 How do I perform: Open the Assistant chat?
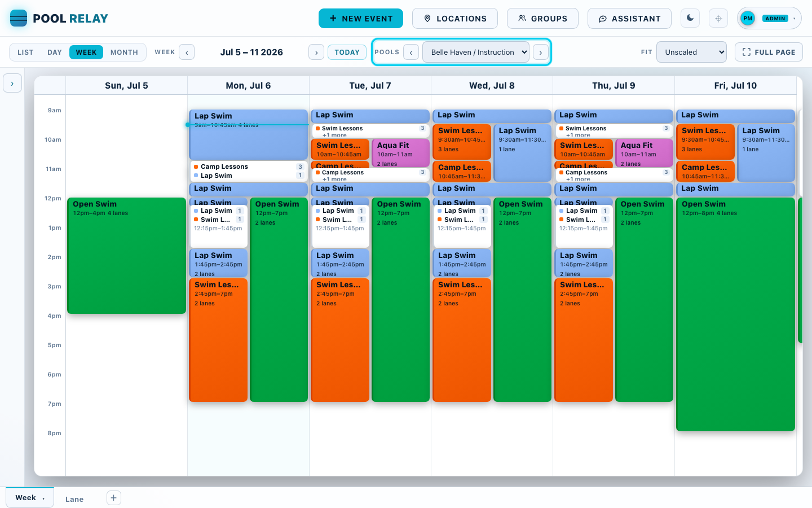629,18
